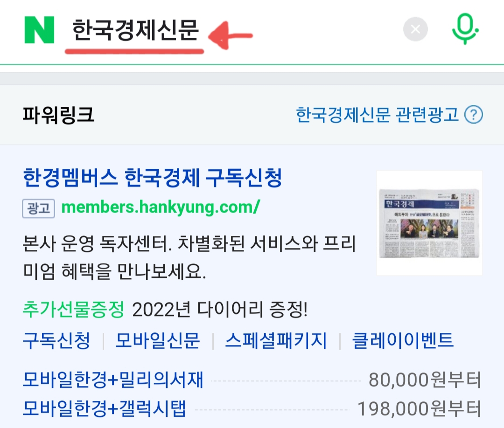Tap the green Naver N logo
Image resolution: width=504 pixels, height=428 pixels.
click(x=39, y=30)
